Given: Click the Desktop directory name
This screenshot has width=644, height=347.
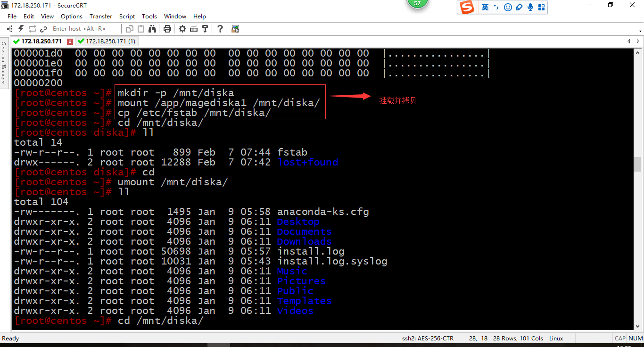Looking at the screenshot, I should pyautogui.click(x=298, y=222).
